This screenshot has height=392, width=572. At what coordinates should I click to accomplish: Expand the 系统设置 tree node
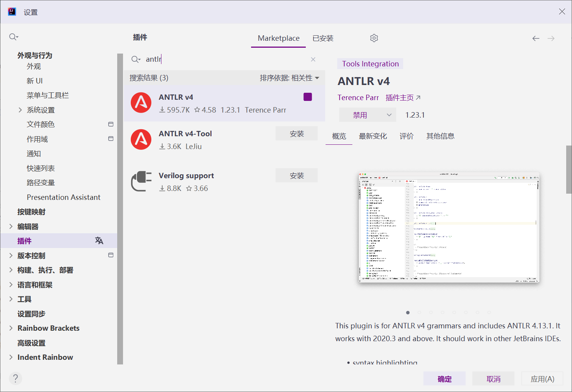[20, 110]
